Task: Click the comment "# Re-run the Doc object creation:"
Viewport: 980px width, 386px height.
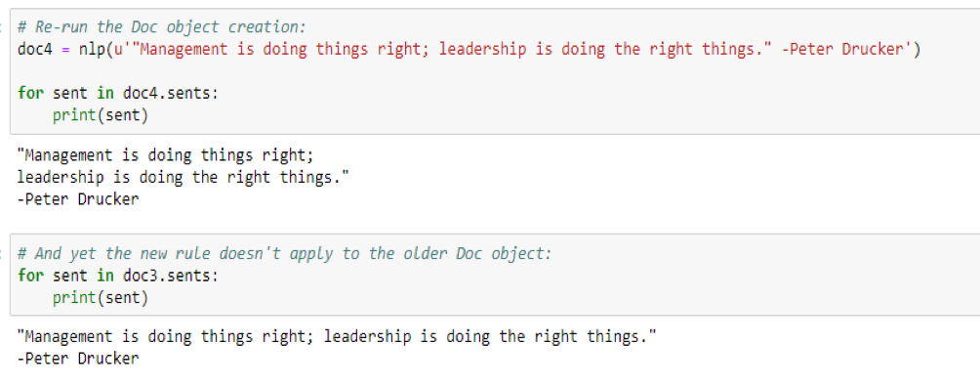Action: click(162, 27)
